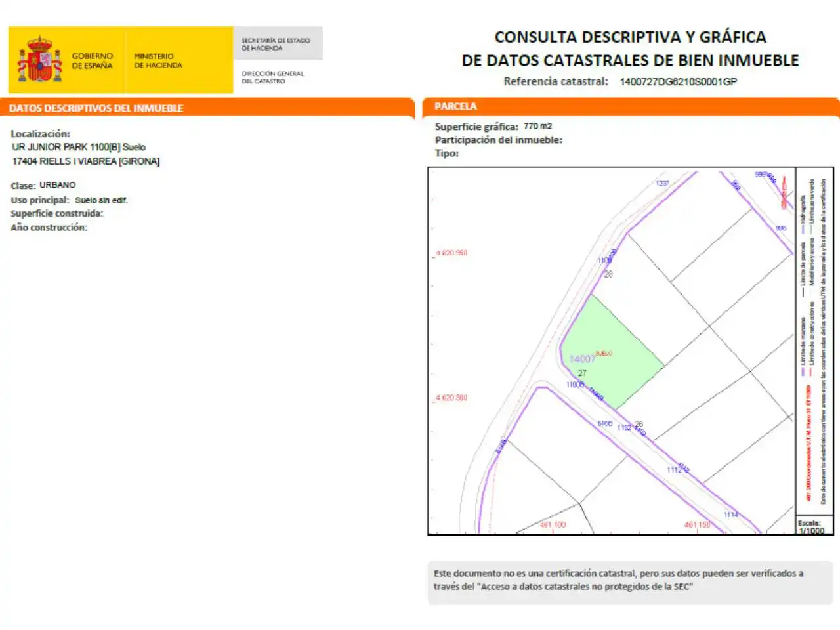Screen dimensions: 840x630
Task: Click the "Superficie construida:" label
Action: [x=56, y=213]
